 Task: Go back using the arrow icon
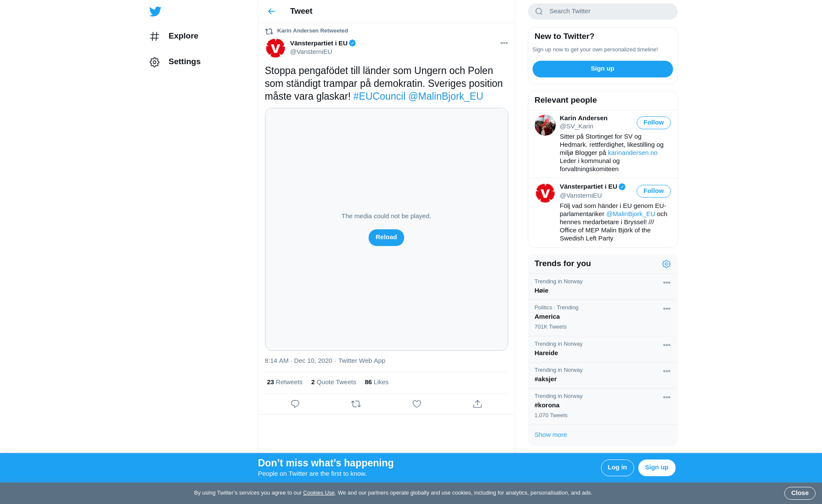tap(271, 12)
